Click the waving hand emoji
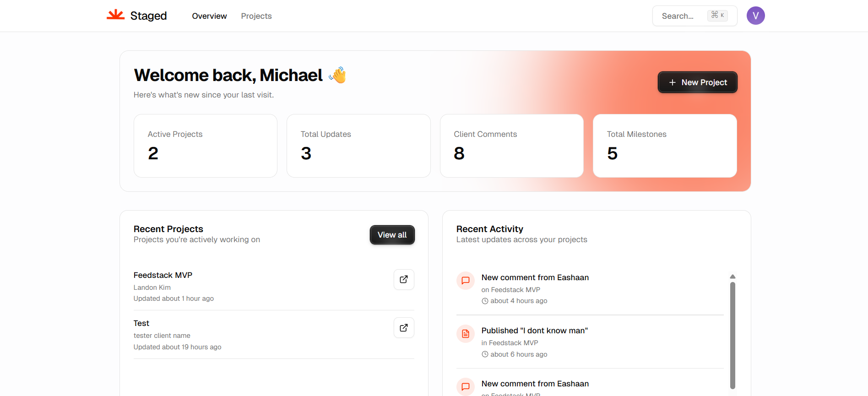 [x=338, y=75]
